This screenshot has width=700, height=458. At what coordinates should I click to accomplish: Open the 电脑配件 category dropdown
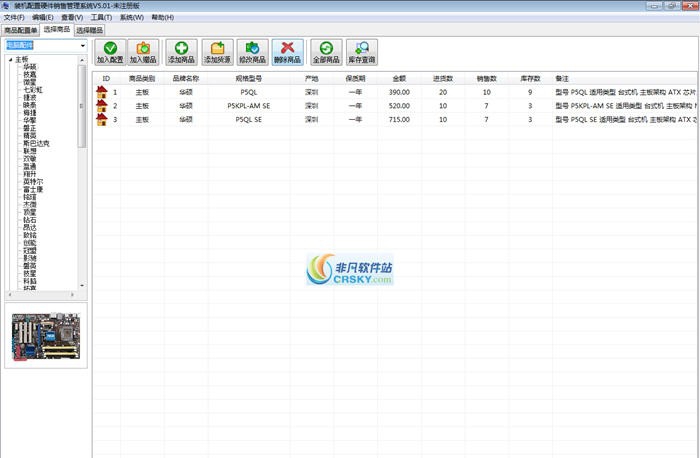click(82, 45)
